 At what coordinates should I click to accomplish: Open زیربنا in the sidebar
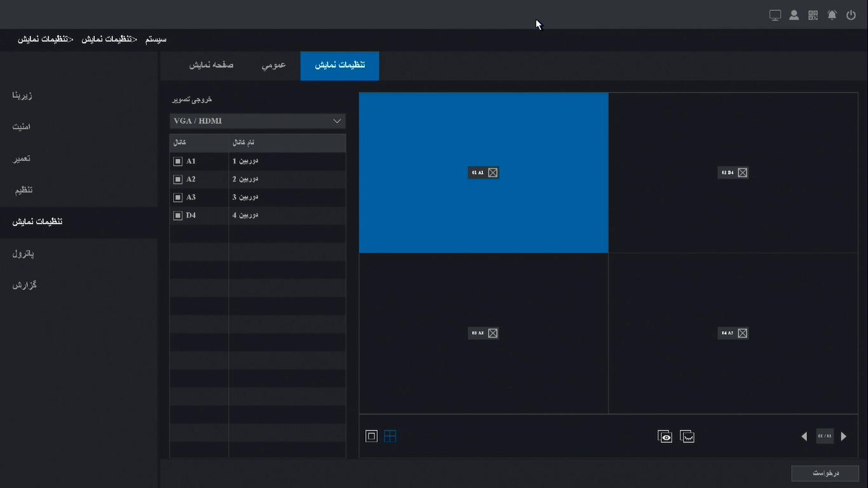(79, 95)
